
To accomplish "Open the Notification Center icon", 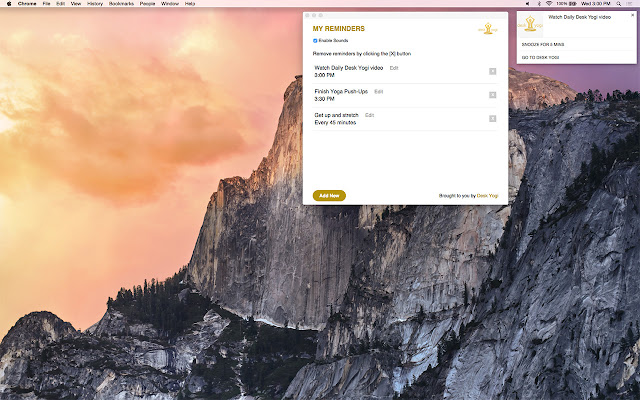I will point(630,4).
